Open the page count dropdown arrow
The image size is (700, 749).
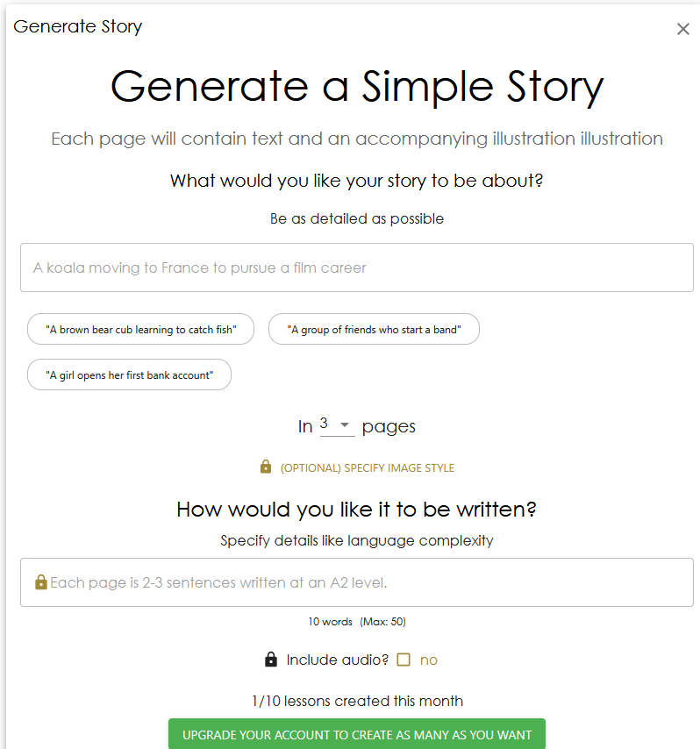click(345, 425)
